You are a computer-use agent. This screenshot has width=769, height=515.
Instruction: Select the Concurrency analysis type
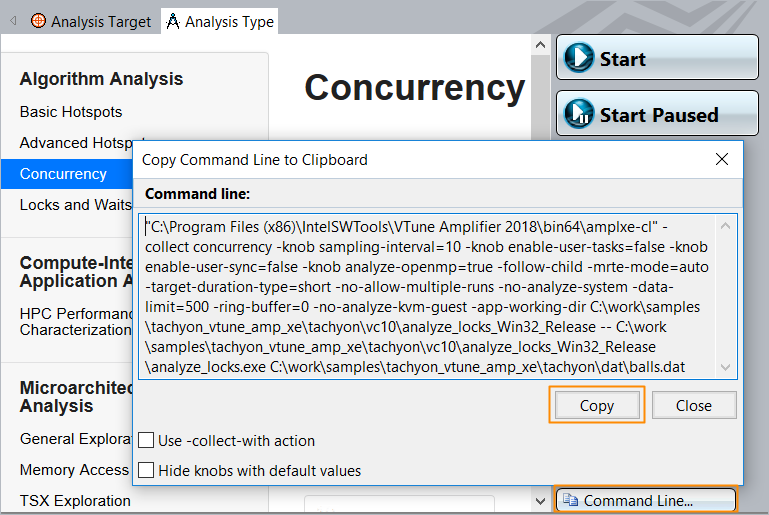click(x=67, y=174)
